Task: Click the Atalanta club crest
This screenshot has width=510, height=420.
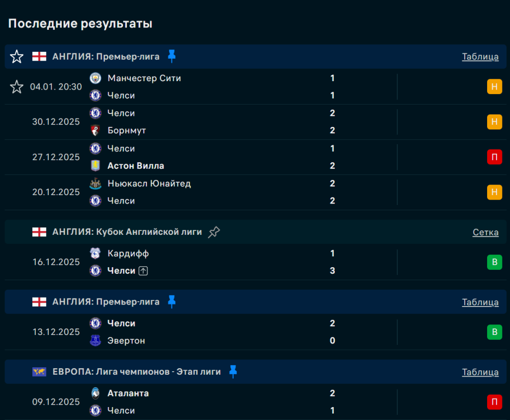Action: (x=95, y=393)
